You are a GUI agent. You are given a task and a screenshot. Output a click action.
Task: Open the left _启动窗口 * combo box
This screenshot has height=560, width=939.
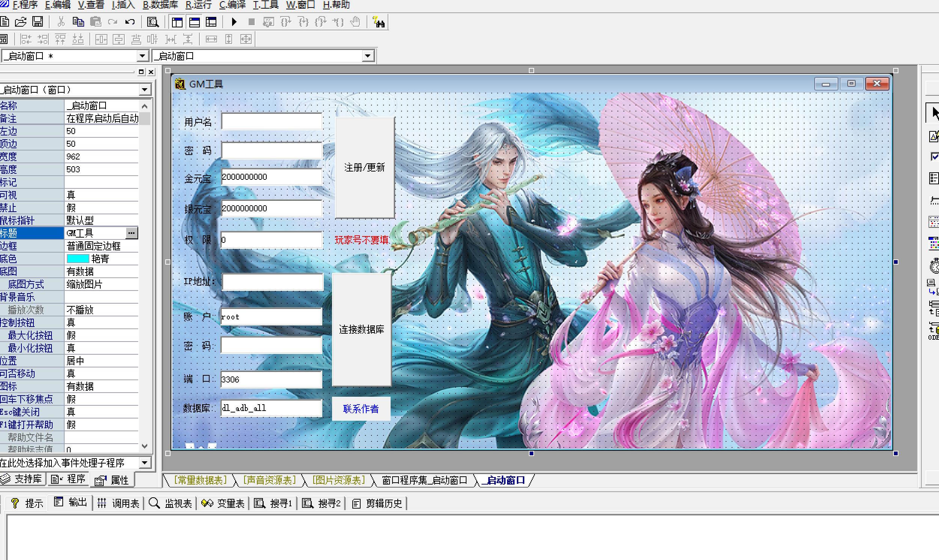pyautogui.click(x=142, y=56)
